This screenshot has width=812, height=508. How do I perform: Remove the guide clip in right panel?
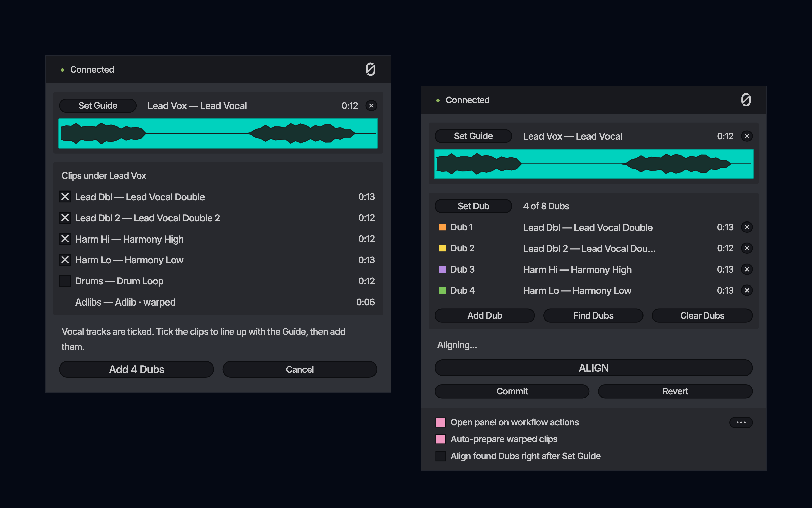747,136
